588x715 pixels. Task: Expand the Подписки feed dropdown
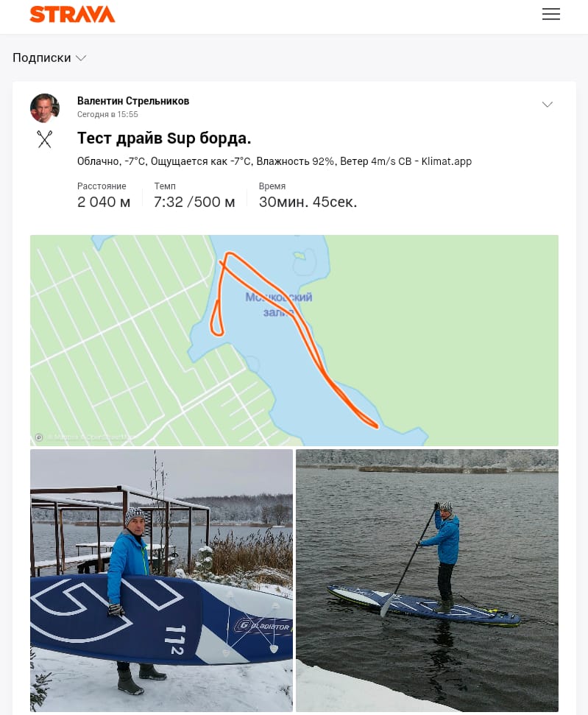coord(49,58)
